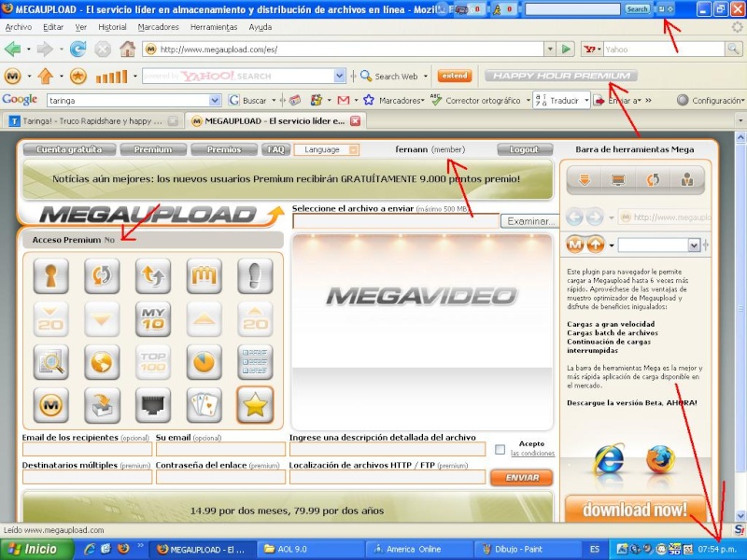
Task: Click the Home icon in navigation toolbar
Action: pos(127,49)
